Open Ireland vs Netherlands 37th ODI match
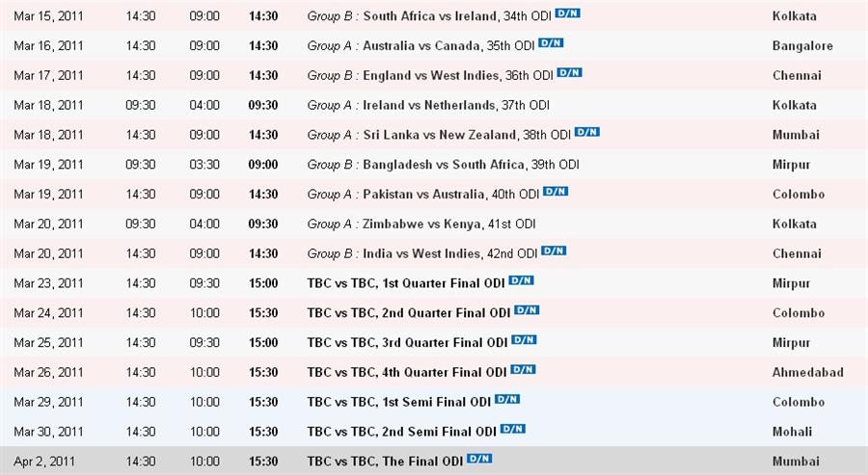Viewport: 868px width, 475px height. click(456, 105)
